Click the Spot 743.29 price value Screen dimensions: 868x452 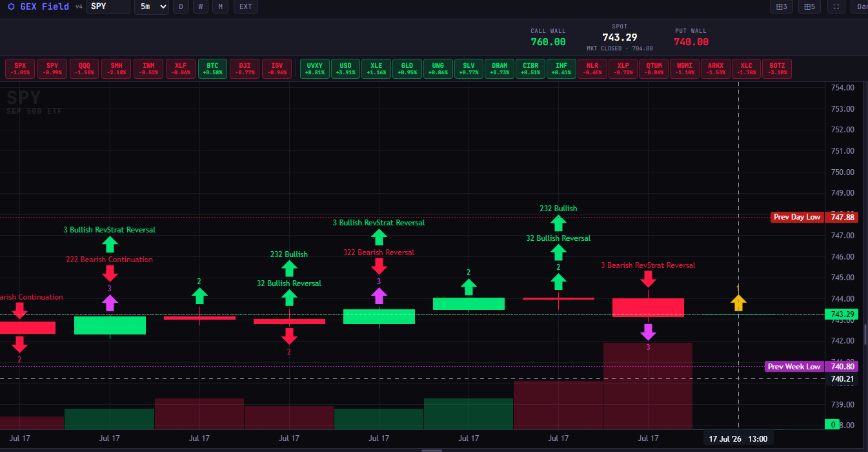[x=620, y=37]
